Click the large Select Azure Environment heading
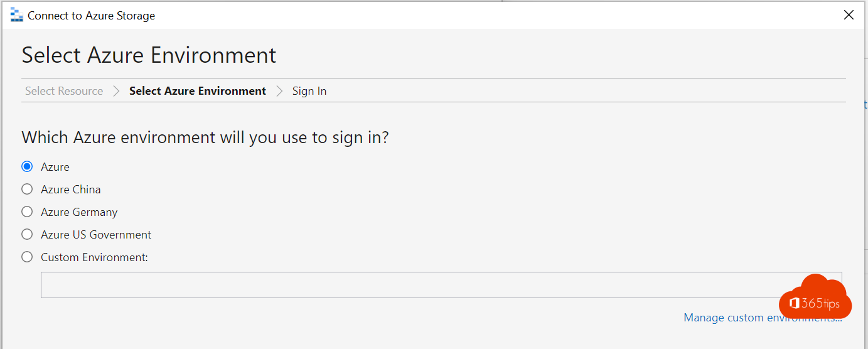This screenshot has height=349, width=868. pos(149,55)
